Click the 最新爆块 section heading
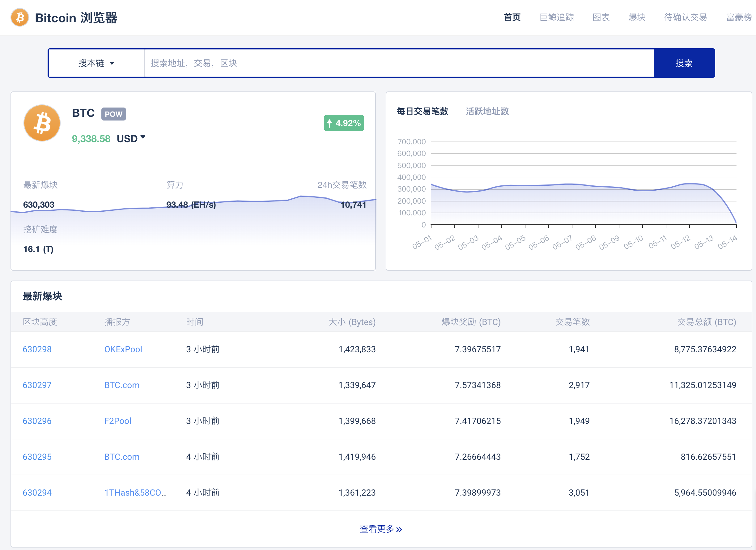 (x=42, y=296)
